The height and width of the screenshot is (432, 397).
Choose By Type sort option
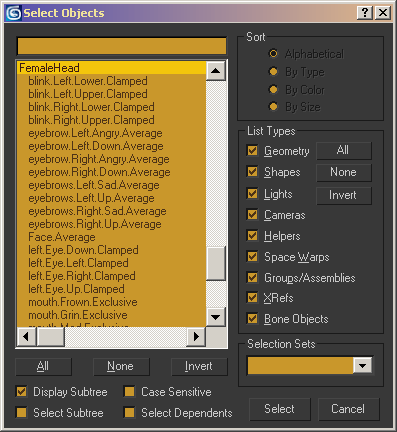[x=273, y=72]
